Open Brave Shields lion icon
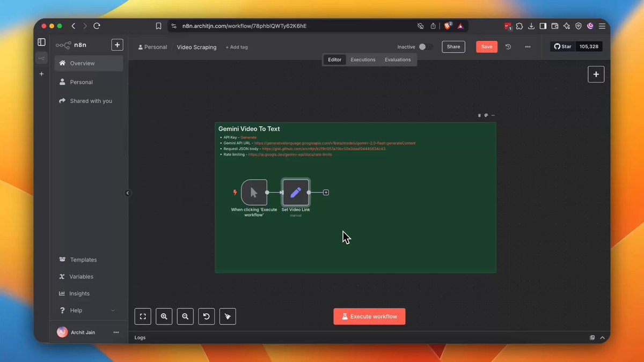Viewport: 644px width, 362px height. click(448, 26)
